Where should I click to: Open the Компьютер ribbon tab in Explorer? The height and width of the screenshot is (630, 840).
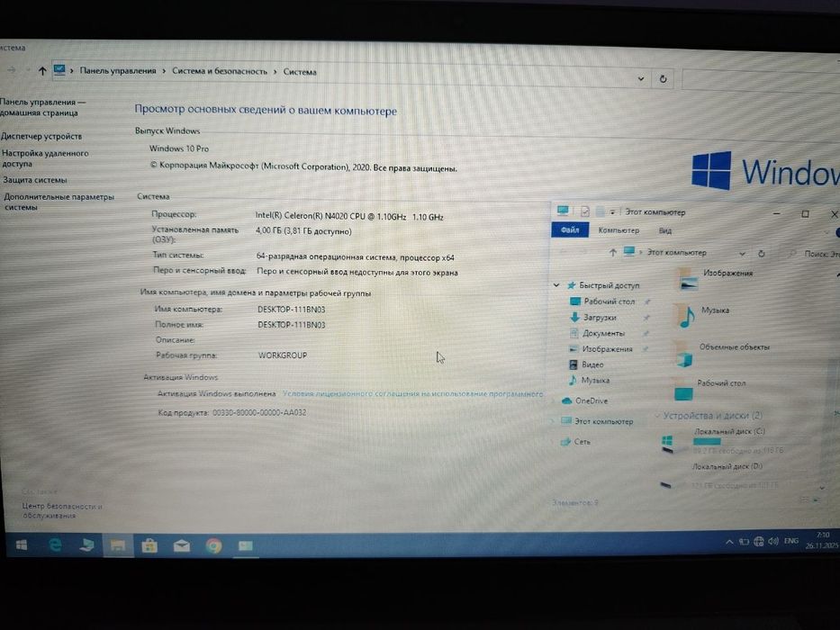point(619,230)
